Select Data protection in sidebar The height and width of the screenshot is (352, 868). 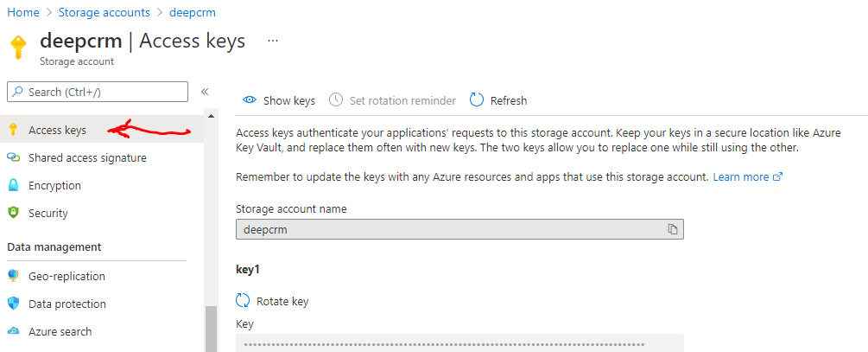click(67, 304)
